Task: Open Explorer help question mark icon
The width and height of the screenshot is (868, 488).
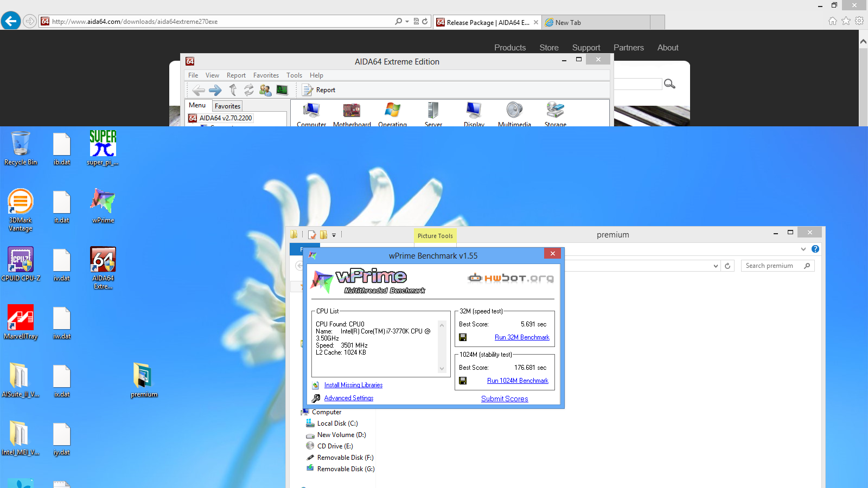Action: (x=815, y=249)
